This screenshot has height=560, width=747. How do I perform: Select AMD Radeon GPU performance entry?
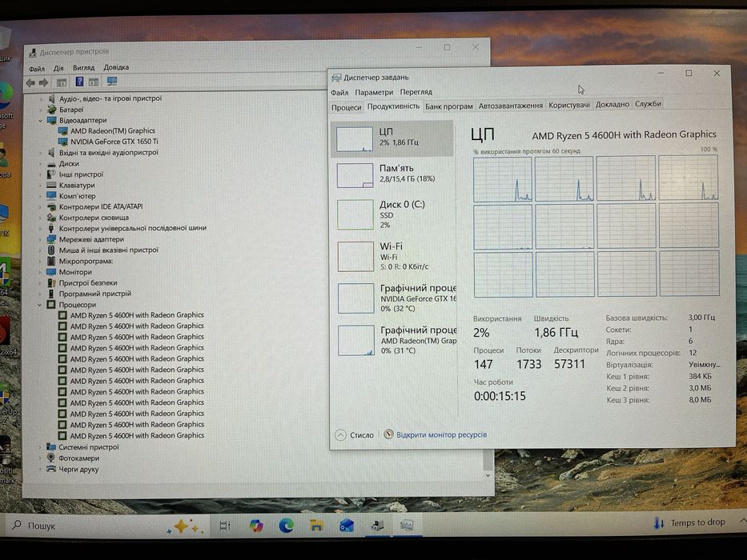(x=393, y=340)
